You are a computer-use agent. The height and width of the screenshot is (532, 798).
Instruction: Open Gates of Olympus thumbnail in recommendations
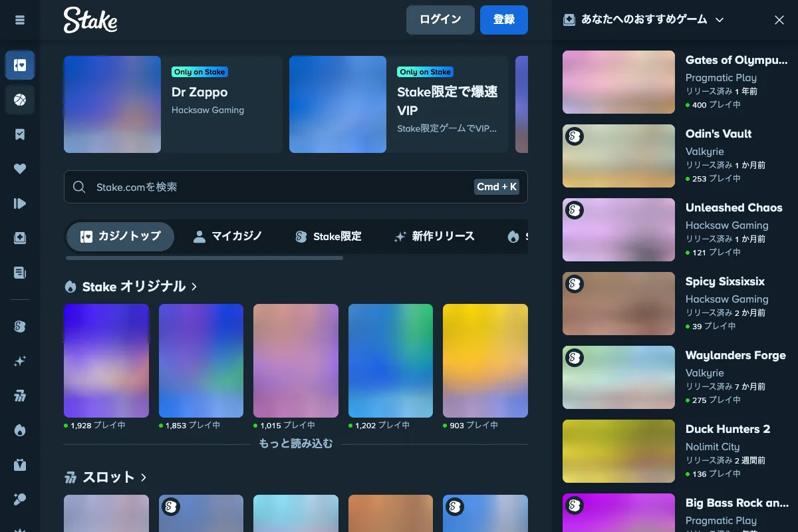pos(618,82)
